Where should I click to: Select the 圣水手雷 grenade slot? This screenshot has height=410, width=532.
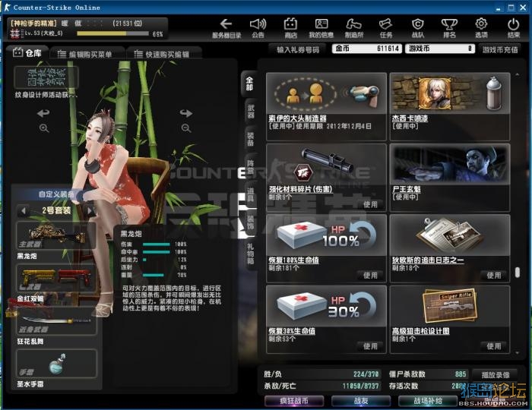click(56, 364)
